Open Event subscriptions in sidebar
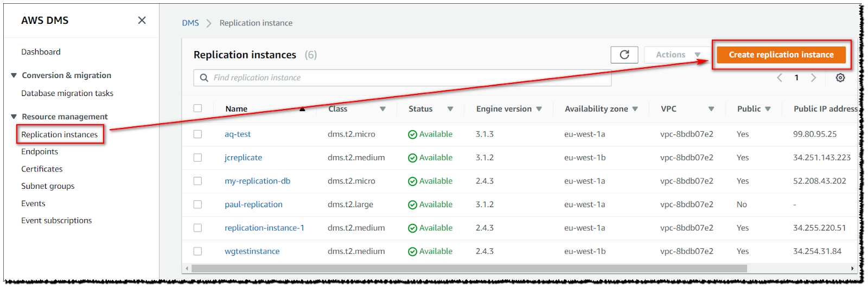Screen dimensions: 868x288 pos(56,221)
